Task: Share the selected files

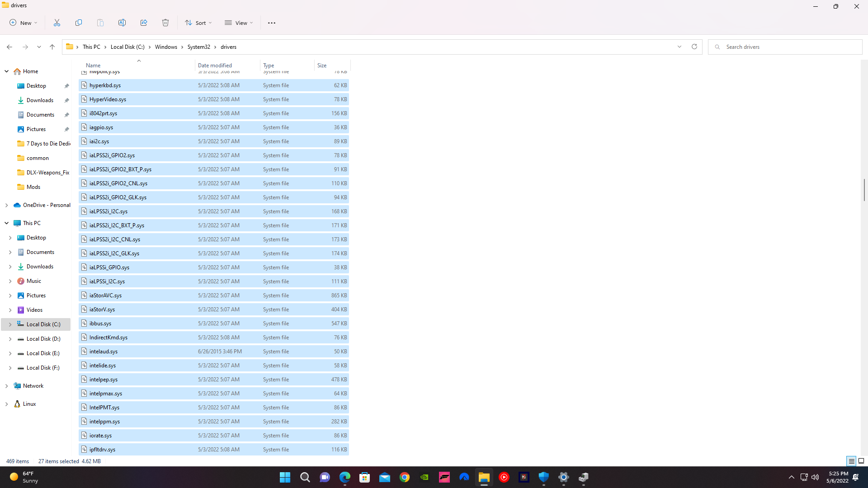Action: tap(144, 23)
